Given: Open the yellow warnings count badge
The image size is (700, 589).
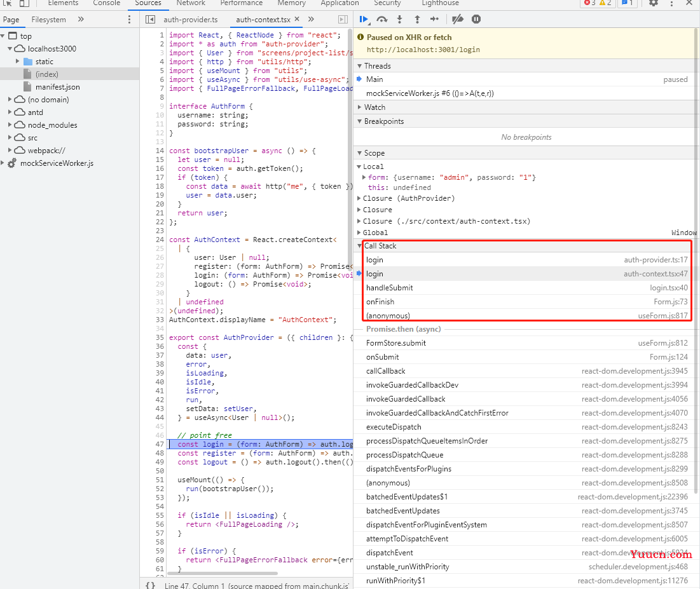Looking at the screenshot, I should (x=605, y=3).
